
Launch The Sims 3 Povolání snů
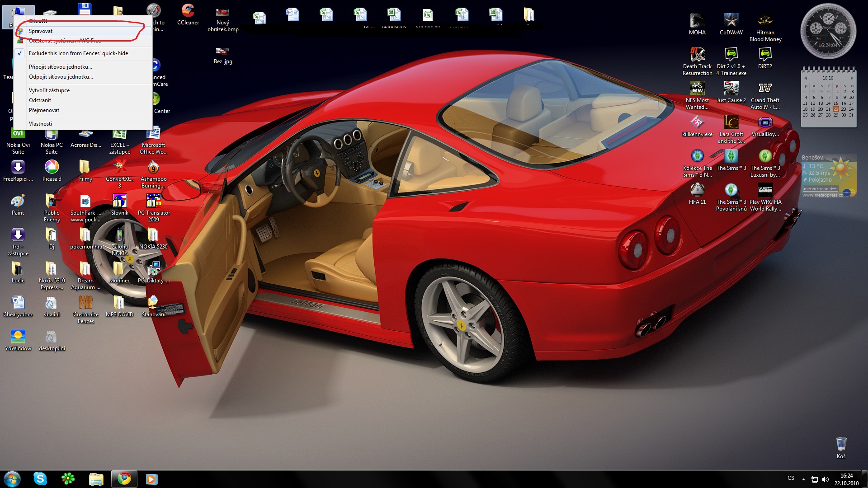(x=731, y=191)
